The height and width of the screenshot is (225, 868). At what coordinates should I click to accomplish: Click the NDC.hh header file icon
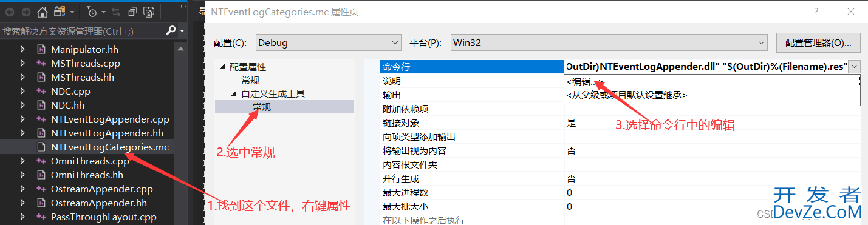[41, 105]
